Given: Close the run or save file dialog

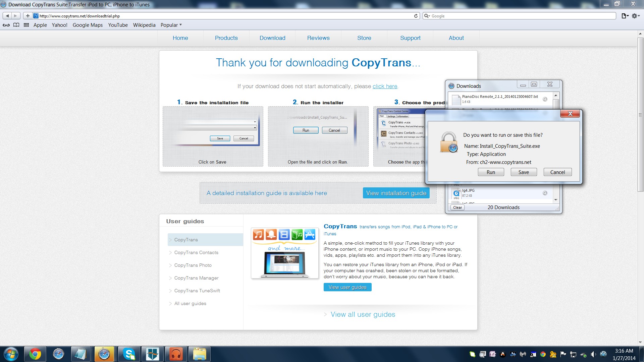Looking at the screenshot, I should pos(570,114).
